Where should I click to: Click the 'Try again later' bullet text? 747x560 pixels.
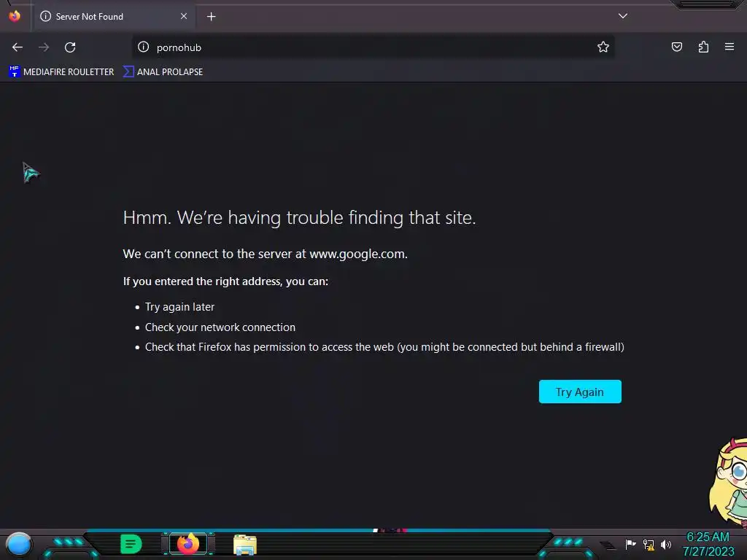click(179, 307)
